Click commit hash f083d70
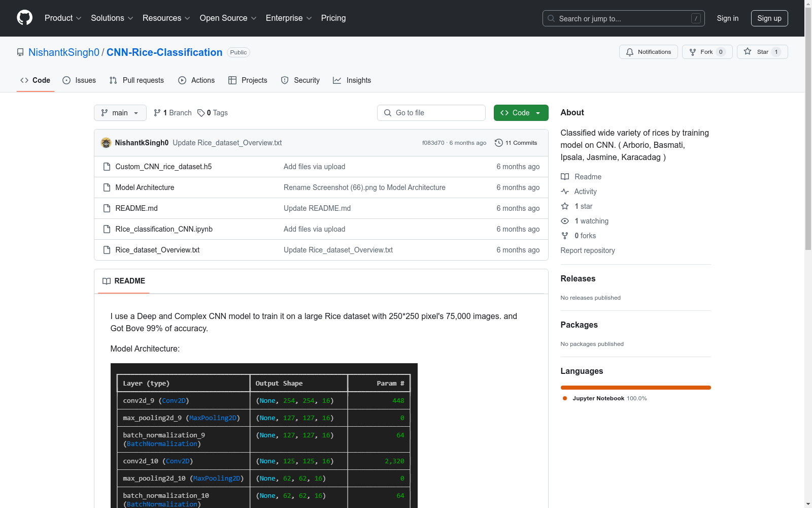 point(433,143)
